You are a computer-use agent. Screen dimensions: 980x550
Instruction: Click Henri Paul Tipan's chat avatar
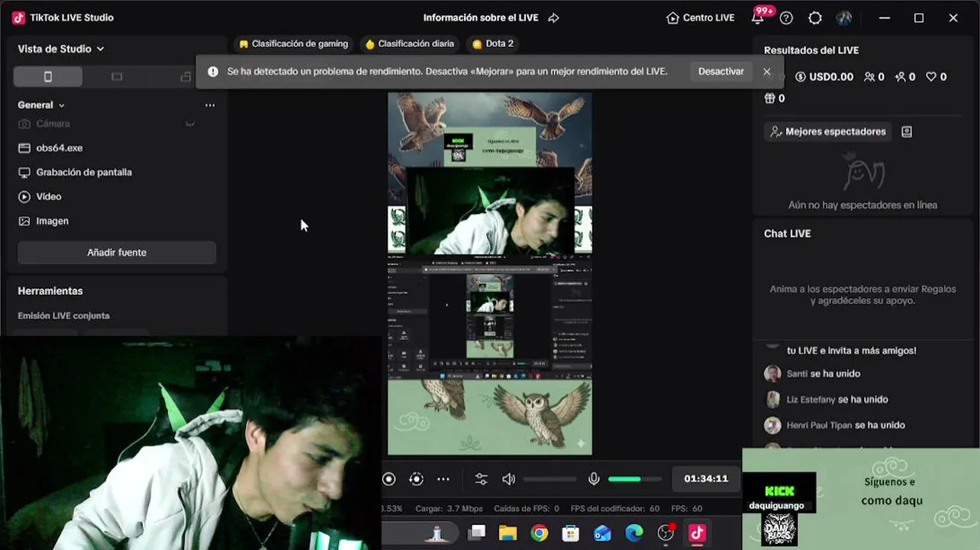pos(772,425)
